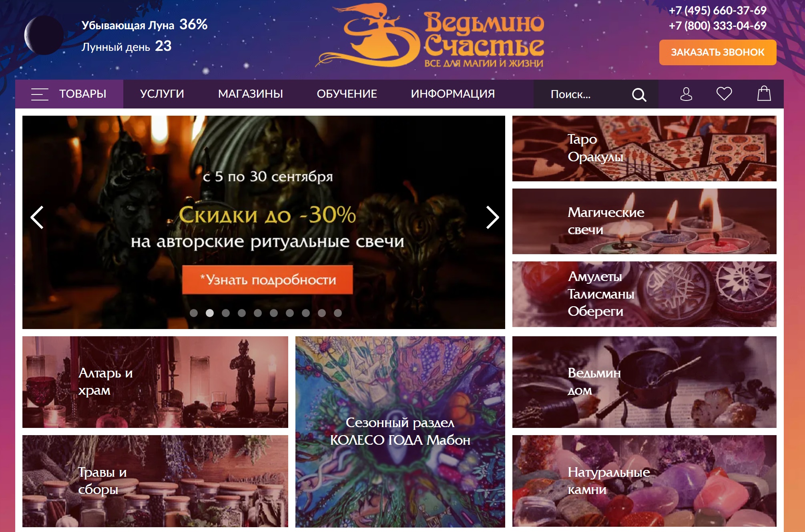Go to previous slide arrow
The height and width of the screenshot is (532, 805).
click(37, 217)
